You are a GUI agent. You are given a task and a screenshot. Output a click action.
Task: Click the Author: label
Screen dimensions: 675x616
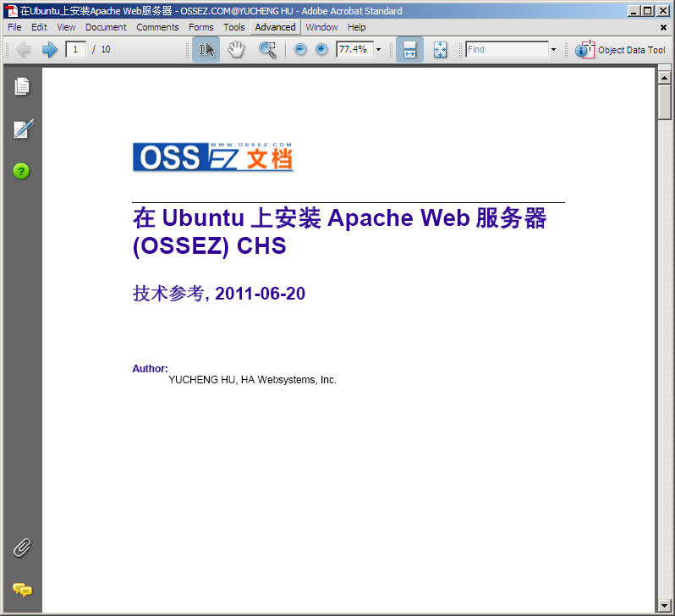click(x=150, y=369)
